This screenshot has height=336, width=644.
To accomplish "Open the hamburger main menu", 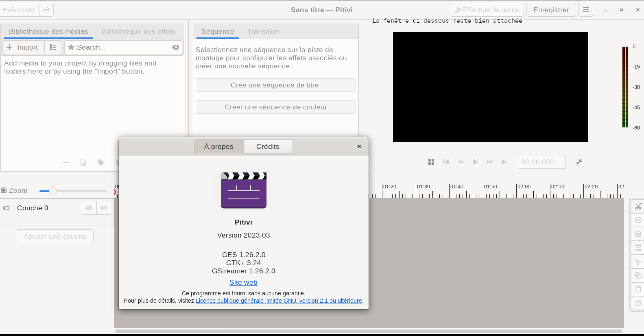I will coord(586,10).
